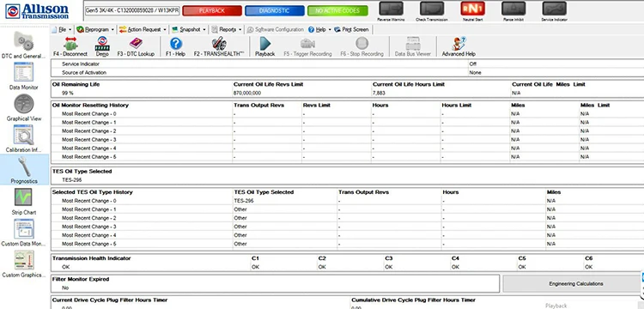Image resolution: width=644 pixels, height=309 pixels.
Task: Open DTC and General sidebar section
Action: click(23, 45)
